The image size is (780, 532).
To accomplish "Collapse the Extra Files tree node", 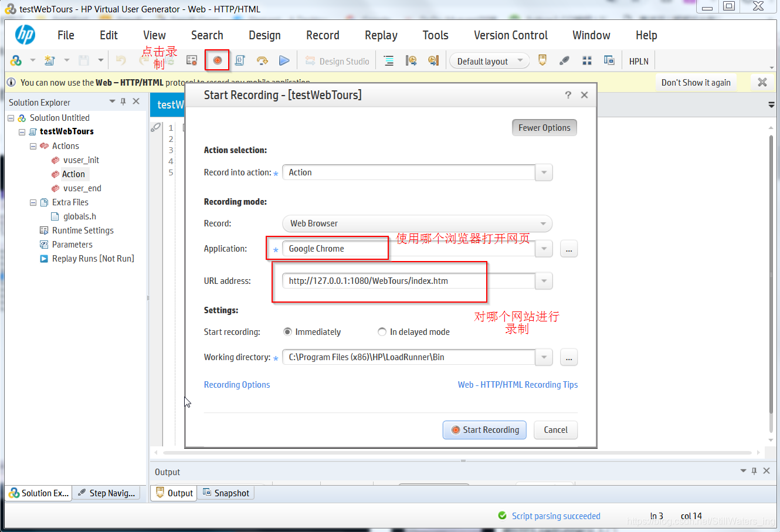I will [33, 202].
